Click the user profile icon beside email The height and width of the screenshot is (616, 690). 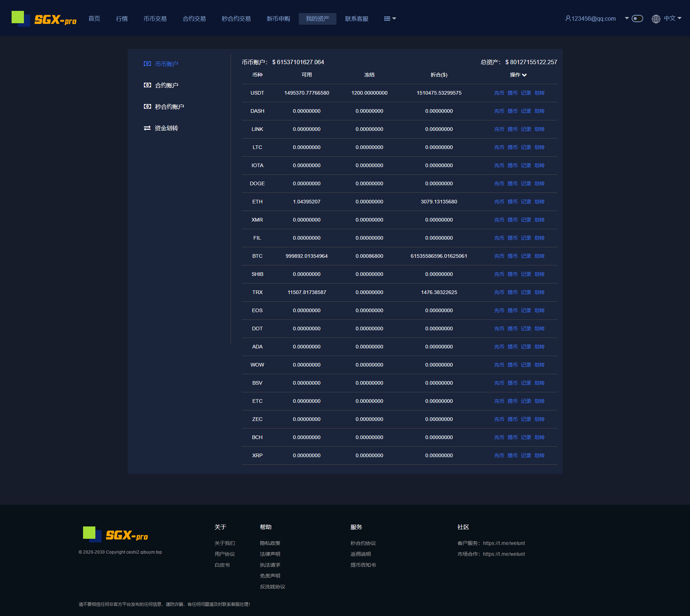tap(568, 18)
